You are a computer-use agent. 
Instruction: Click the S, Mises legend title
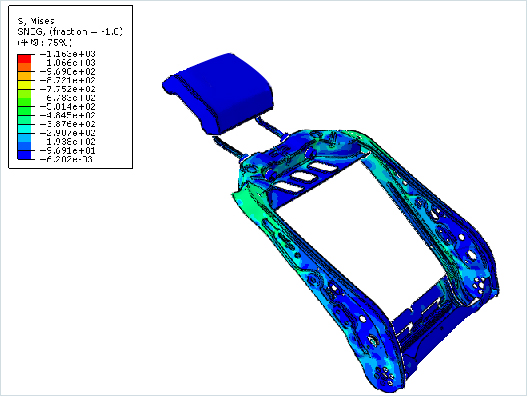point(36,21)
